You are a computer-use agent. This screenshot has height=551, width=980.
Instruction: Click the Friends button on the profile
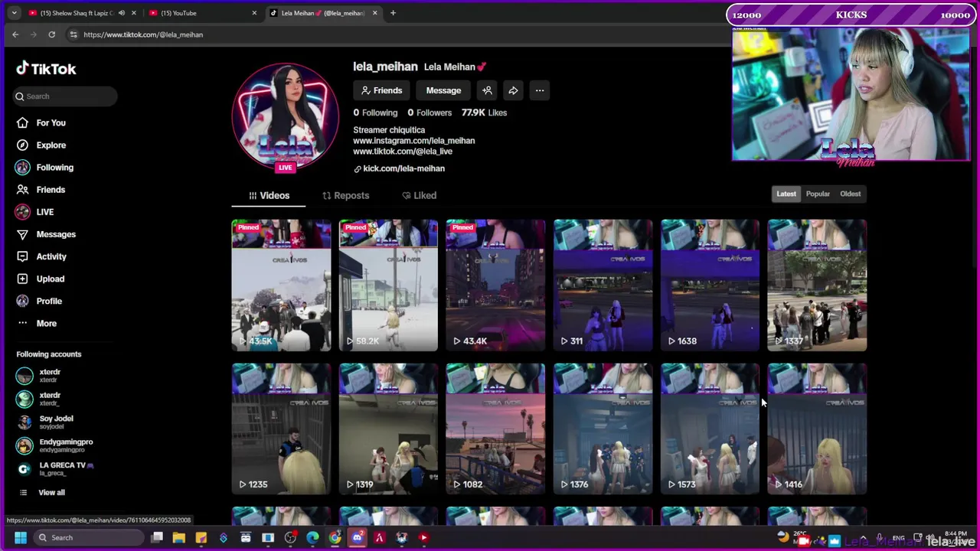click(381, 90)
